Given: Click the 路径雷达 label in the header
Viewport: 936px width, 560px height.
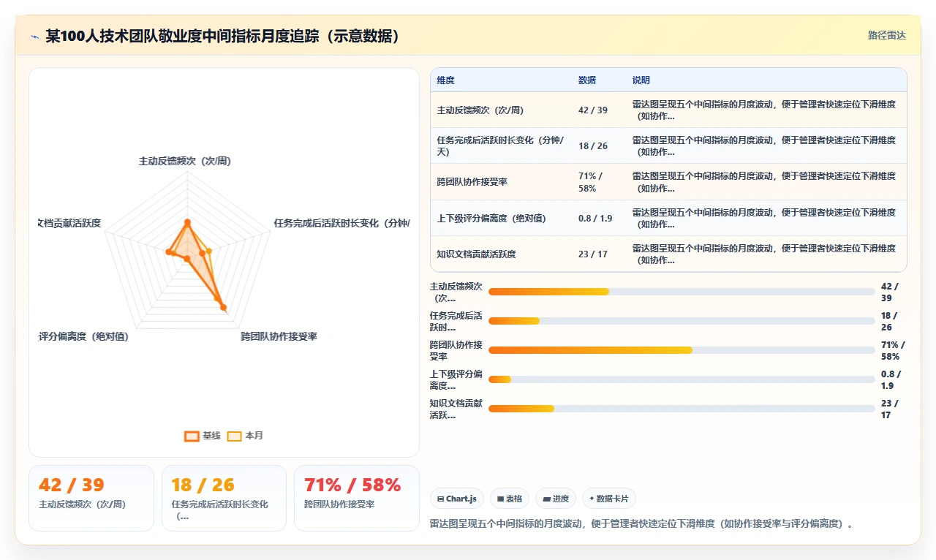Looking at the screenshot, I should click(887, 35).
